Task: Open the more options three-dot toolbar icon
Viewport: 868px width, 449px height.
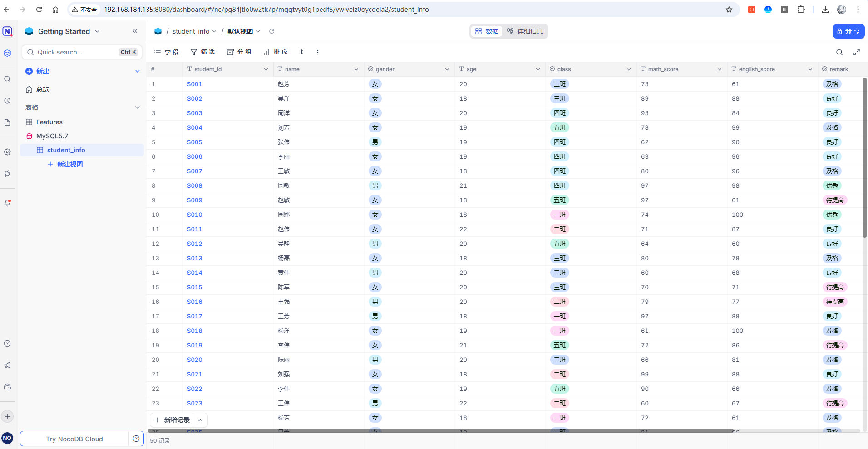Action: click(x=318, y=52)
